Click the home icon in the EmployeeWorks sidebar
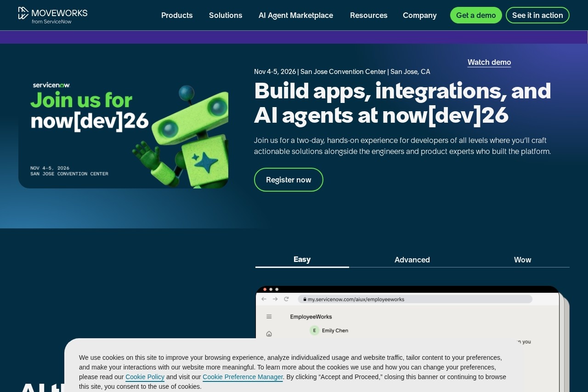This screenshot has width=588, height=392. coord(269,334)
